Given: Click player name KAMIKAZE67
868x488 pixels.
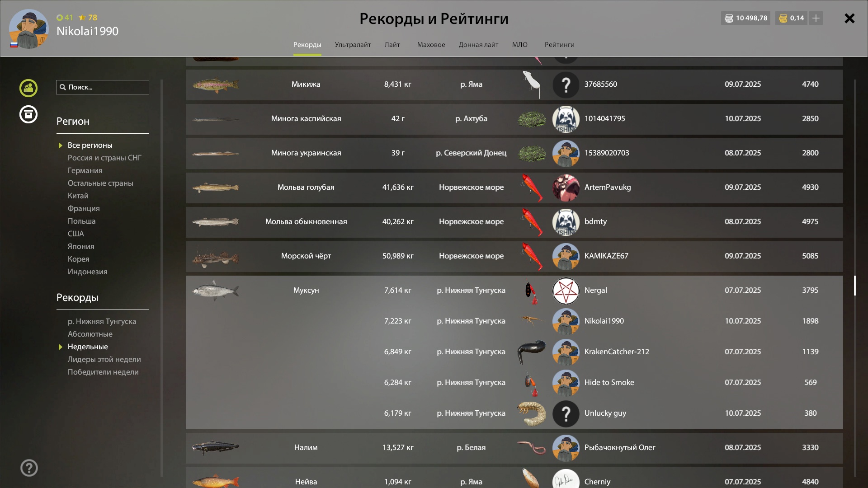Looking at the screenshot, I should click(x=606, y=256).
